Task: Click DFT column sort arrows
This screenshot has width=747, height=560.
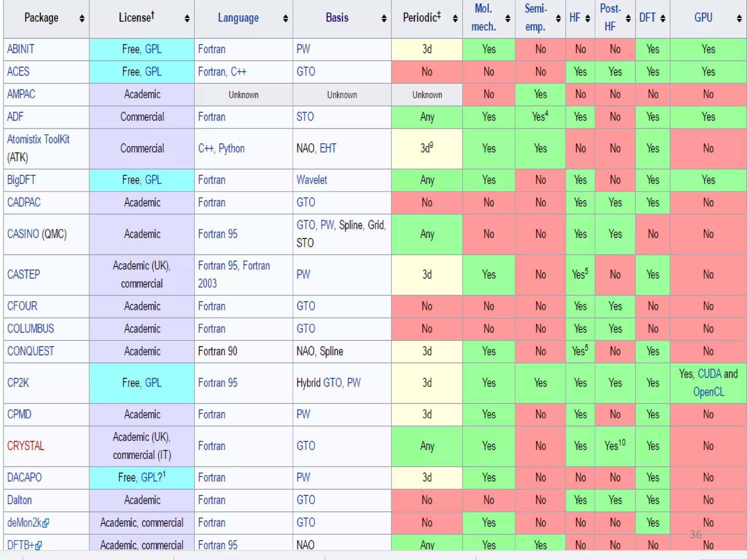Action: tap(663, 18)
